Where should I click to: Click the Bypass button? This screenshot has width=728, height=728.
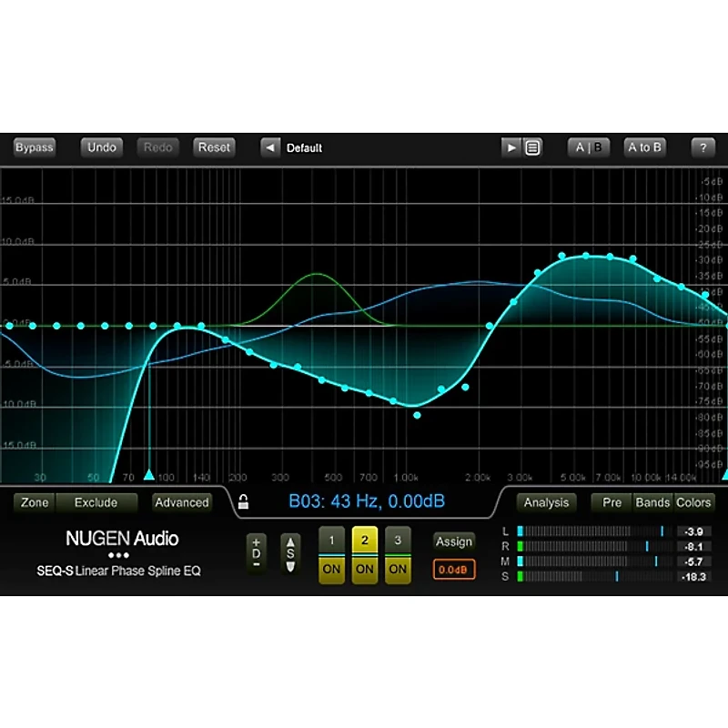(x=34, y=147)
